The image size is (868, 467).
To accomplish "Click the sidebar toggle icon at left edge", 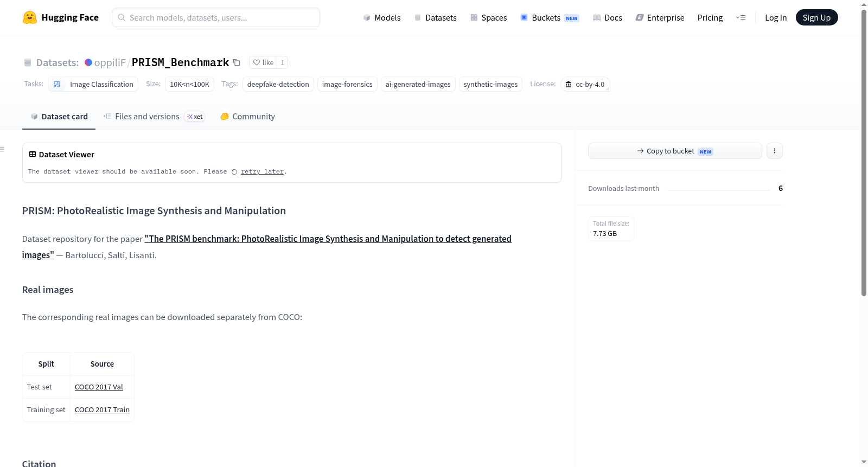I will tap(2, 149).
